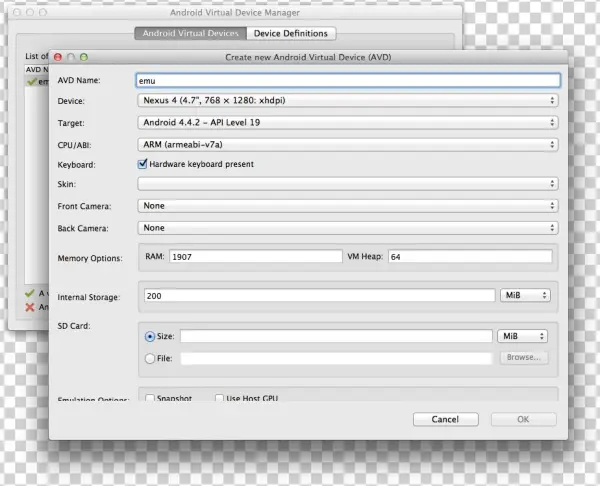This screenshot has height=486, width=600.
Task: Open the Front Camera dropdown
Action: [x=347, y=206]
